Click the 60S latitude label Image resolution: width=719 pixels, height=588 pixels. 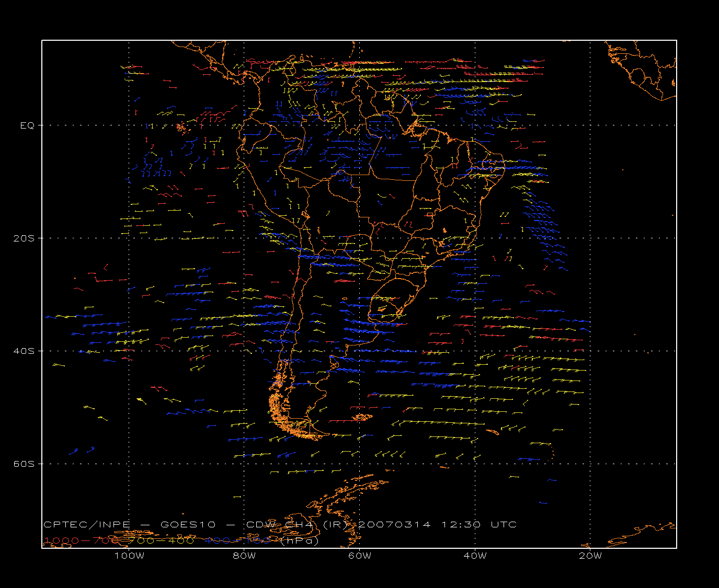pos(24,464)
